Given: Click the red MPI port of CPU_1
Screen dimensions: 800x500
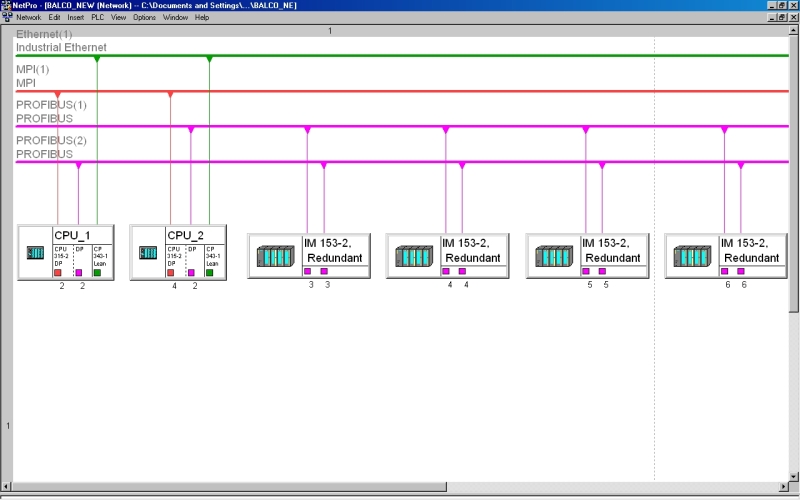Looking at the screenshot, I should click(58, 272).
